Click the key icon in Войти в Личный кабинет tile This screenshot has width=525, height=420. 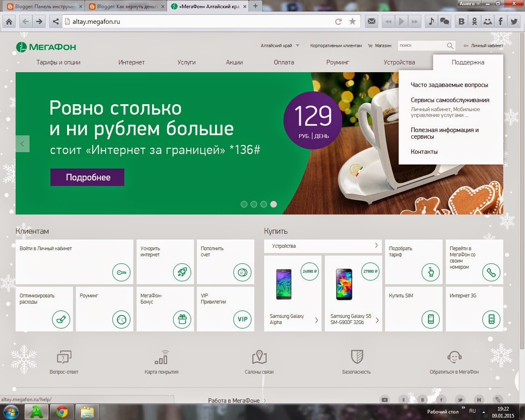[121, 272]
